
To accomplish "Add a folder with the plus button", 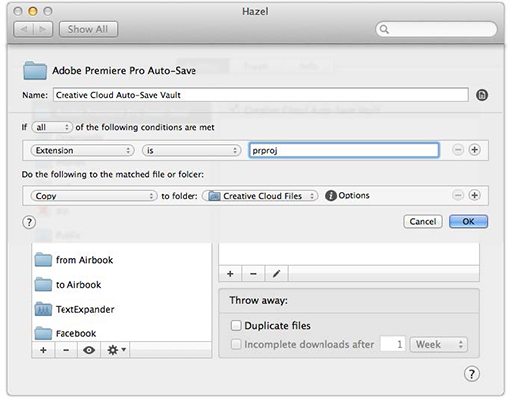I will (x=43, y=350).
